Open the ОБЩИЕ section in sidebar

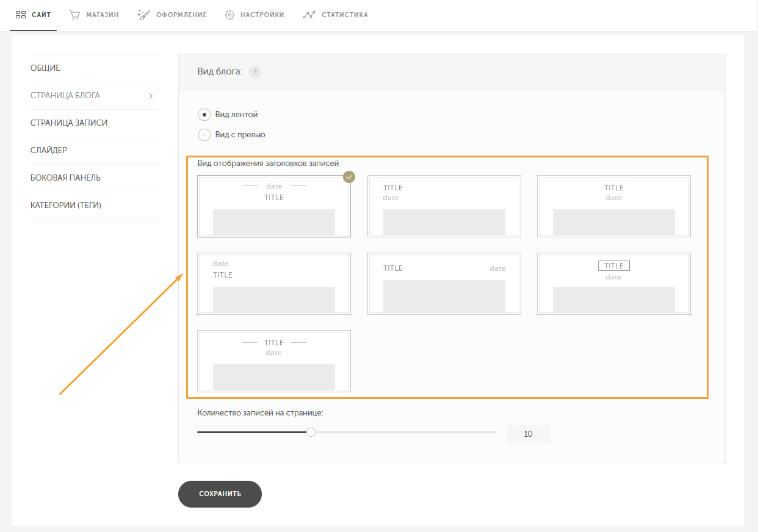pos(45,68)
